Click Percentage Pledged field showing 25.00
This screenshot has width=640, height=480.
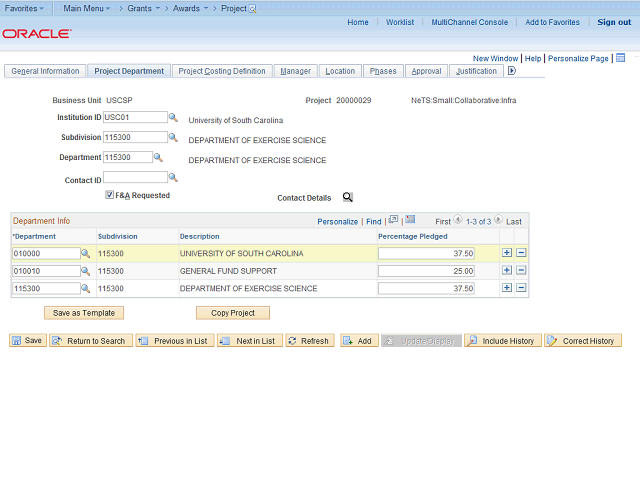[x=426, y=271]
